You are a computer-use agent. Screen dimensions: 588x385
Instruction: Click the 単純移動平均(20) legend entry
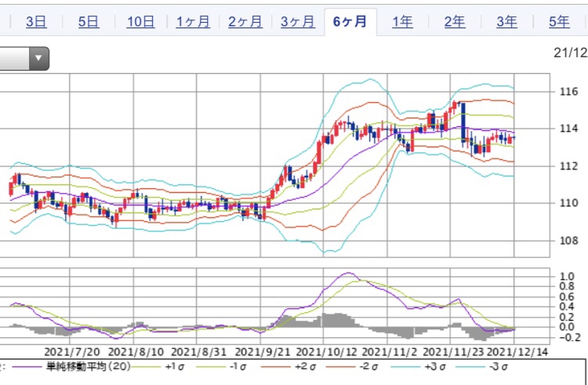point(88,367)
